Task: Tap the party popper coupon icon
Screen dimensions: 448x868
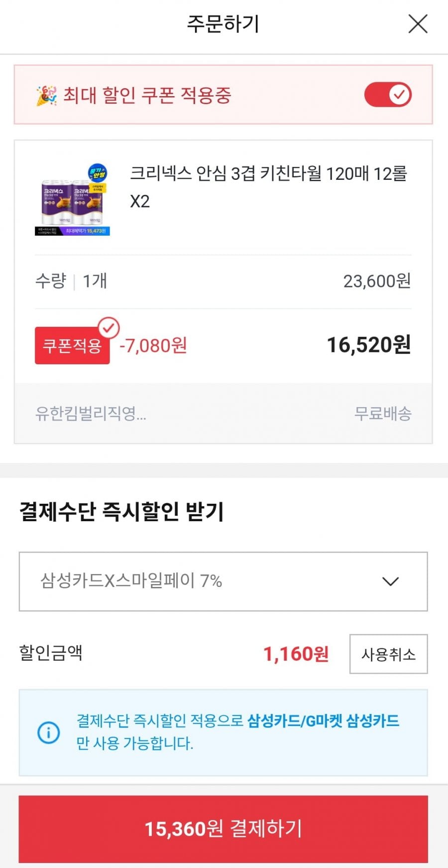Action: [46, 95]
